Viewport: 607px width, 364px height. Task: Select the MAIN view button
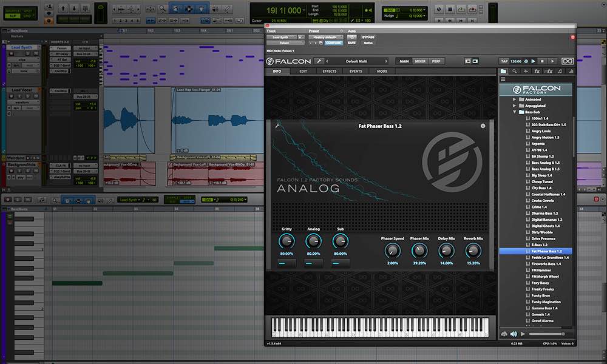coord(404,61)
